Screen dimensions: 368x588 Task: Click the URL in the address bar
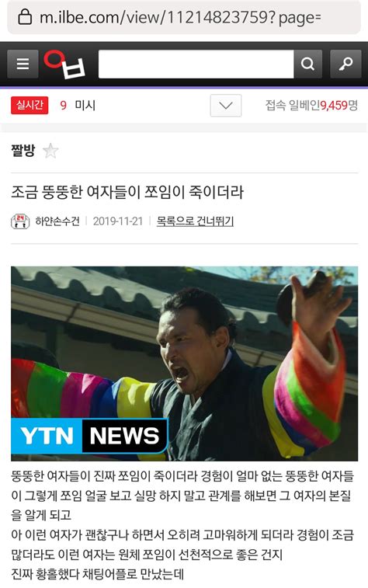pos(180,18)
